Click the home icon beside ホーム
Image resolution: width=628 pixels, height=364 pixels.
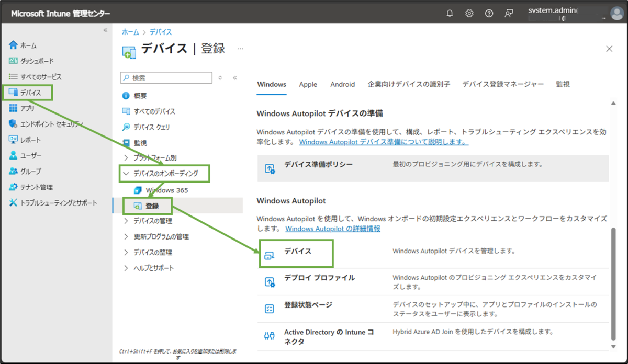[x=14, y=45]
